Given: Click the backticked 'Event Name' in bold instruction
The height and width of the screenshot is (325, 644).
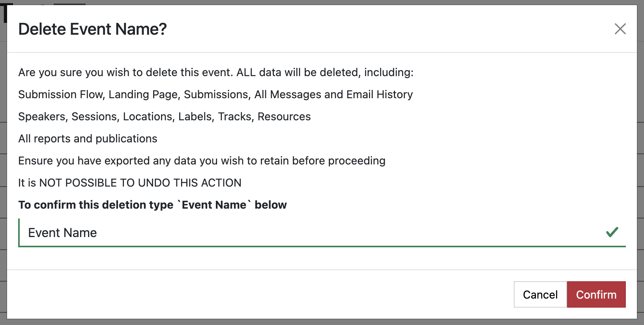Looking at the screenshot, I should click(x=214, y=205).
